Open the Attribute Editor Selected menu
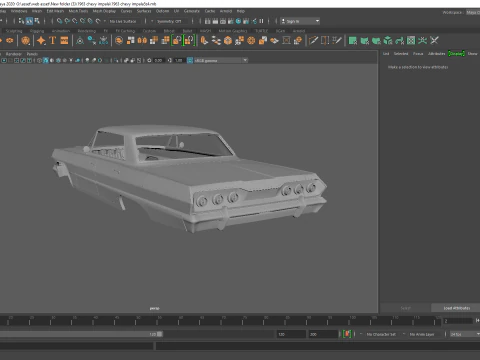The height and width of the screenshot is (360, 480). coord(401,54)
